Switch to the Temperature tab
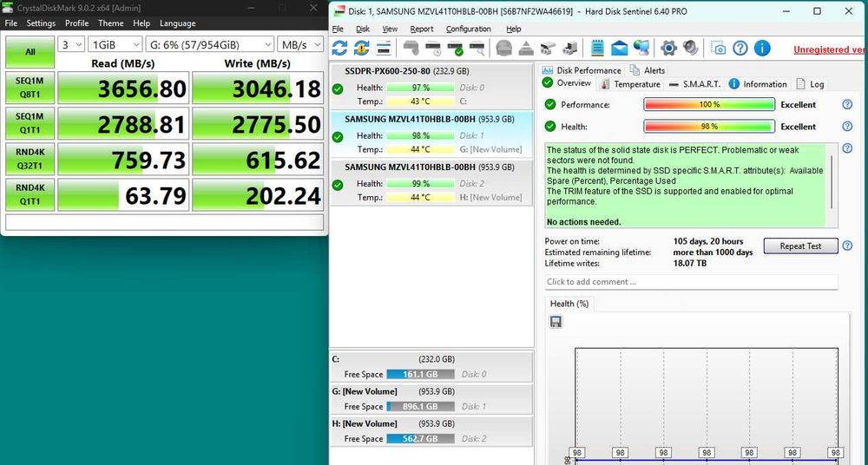Viewport: 868px width, 465px height. 630,84
